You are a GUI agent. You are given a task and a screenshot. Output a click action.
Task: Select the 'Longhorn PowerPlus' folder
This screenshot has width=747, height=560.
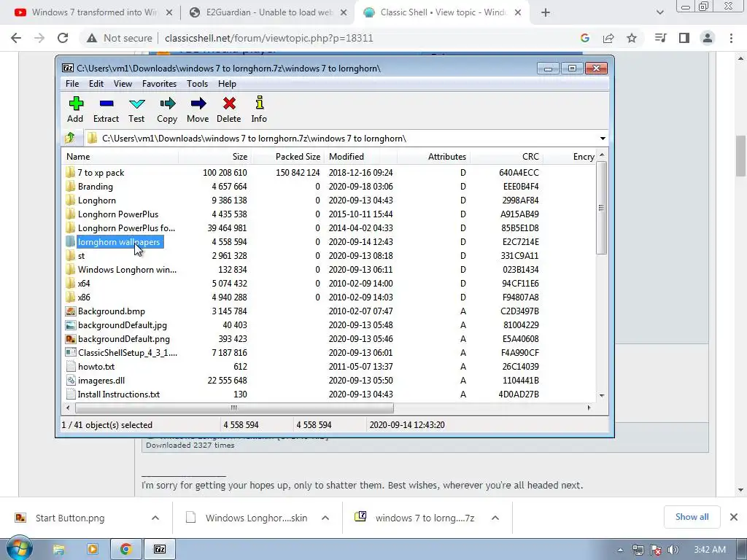117,214
